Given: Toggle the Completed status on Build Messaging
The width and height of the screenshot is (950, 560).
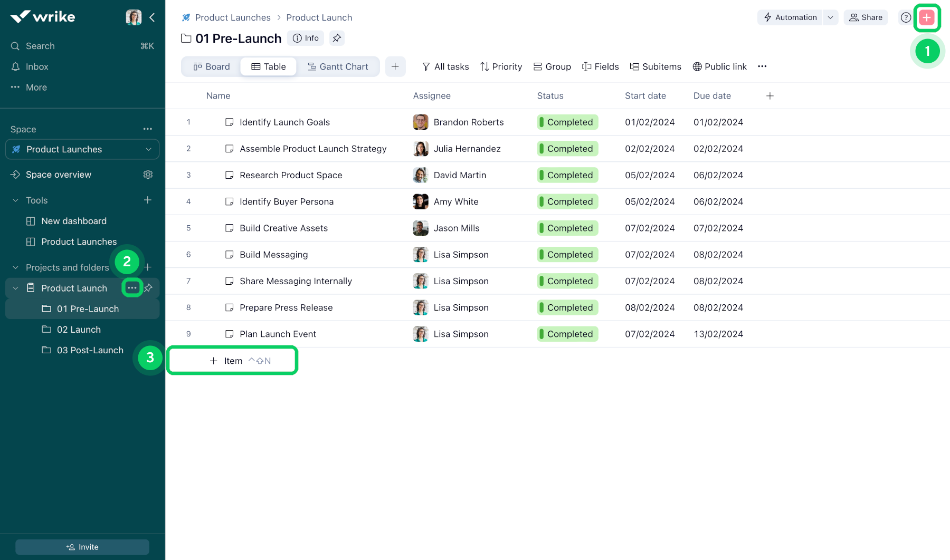Looking at the screenshot, I should click(x=567, y=254).
